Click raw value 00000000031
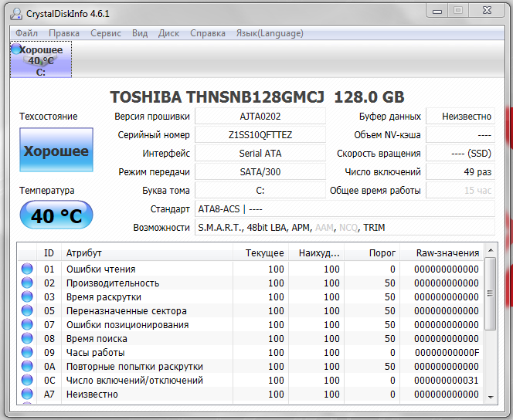513x420 pixels. pos(447,380)
